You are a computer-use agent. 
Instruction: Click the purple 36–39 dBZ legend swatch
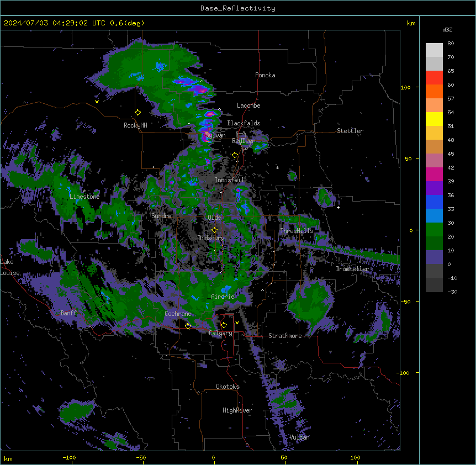[x=434, y=188]
